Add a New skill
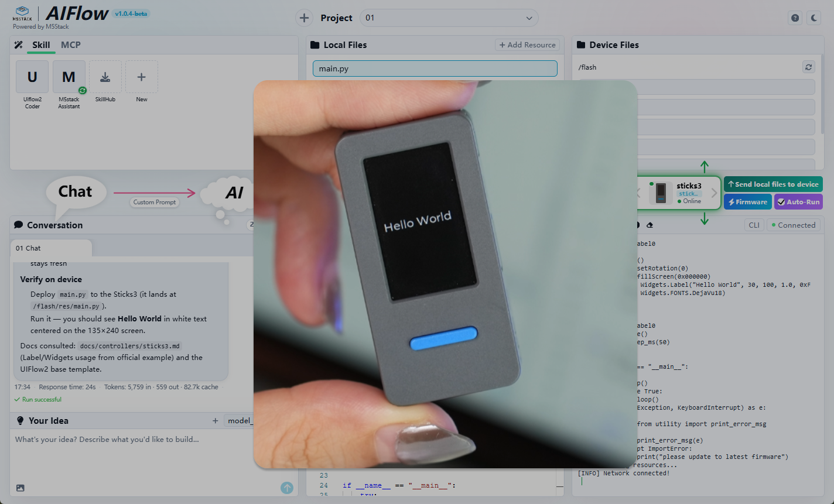 [142, 77]
